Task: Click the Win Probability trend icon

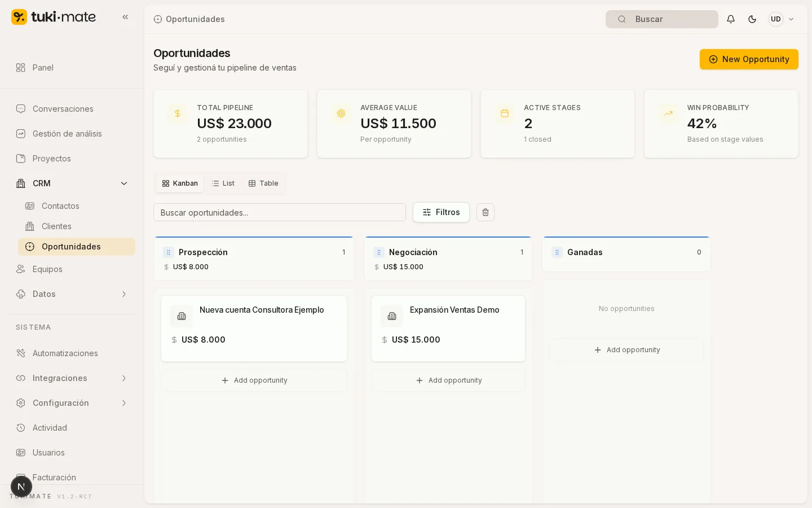Action: click(x=668, y=113)
